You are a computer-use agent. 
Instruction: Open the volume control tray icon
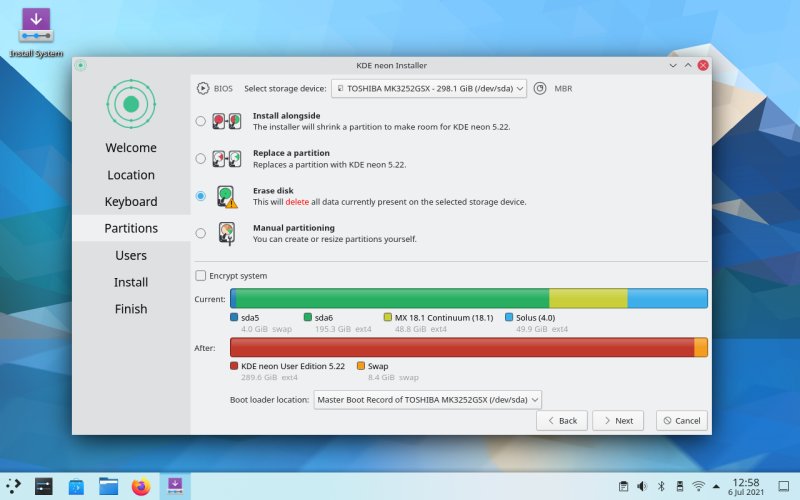point(642,487)
